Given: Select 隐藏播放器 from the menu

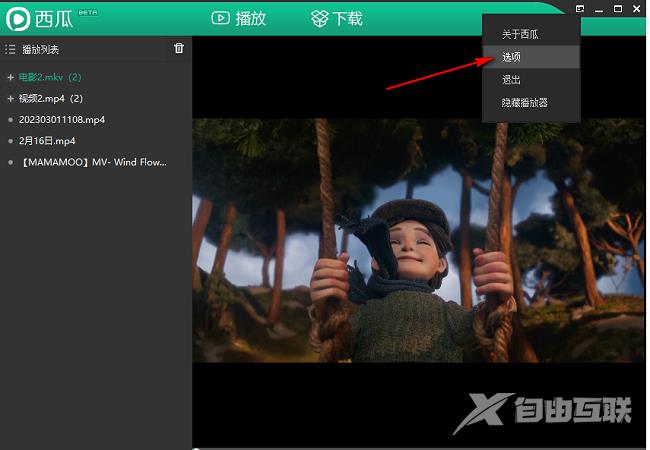Looking at the screenshot, I should [x=525, y=102].
